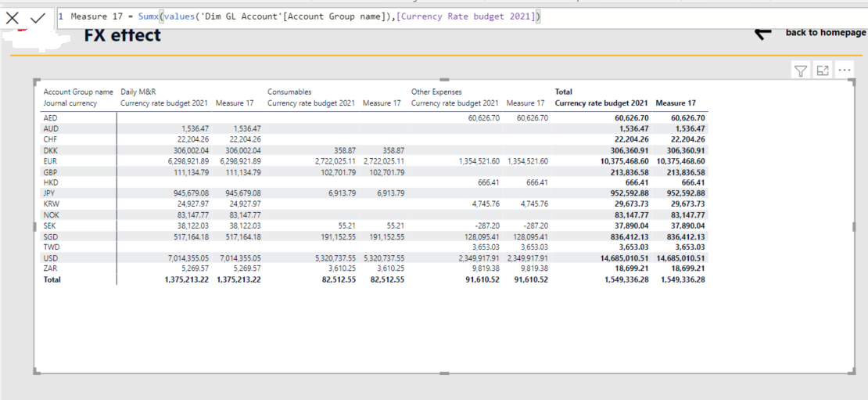Viewport: 868px width, 400px height.
Task: Click grand total 1,549,336.28 under Measure 17
Action: [683, 279]
